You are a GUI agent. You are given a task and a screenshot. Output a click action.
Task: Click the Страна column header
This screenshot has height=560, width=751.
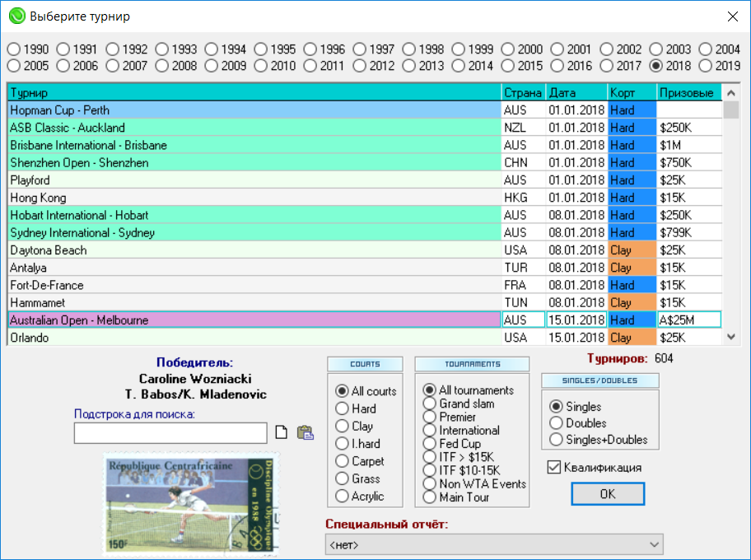click(524, 92)
